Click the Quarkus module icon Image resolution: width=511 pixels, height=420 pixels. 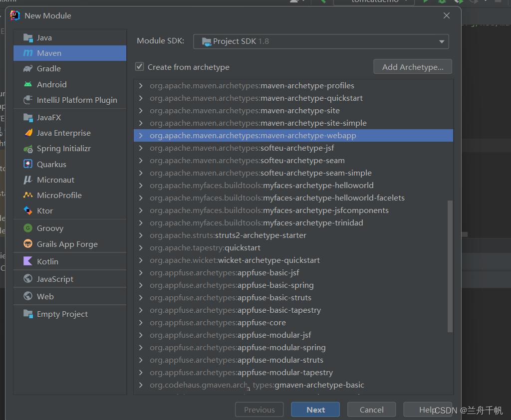28,164
